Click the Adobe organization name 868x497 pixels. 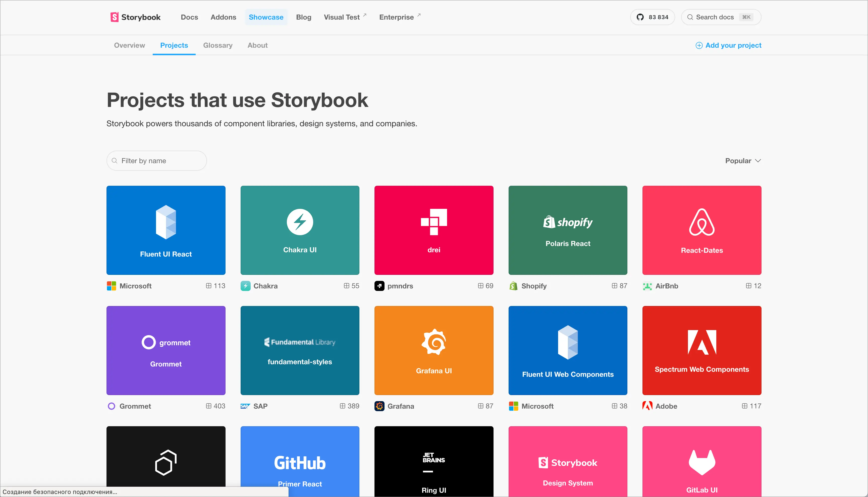pyautogui.click(x=666, y=406)
